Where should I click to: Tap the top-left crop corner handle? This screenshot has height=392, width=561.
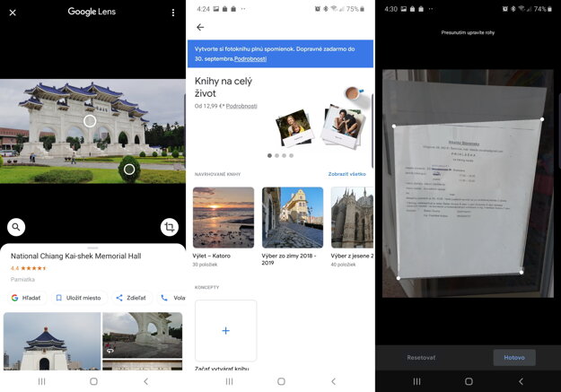(x=394, y=126)
